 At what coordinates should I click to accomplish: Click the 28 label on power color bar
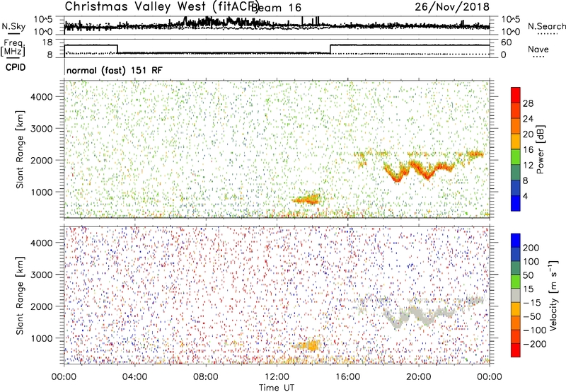click(528, 103)
